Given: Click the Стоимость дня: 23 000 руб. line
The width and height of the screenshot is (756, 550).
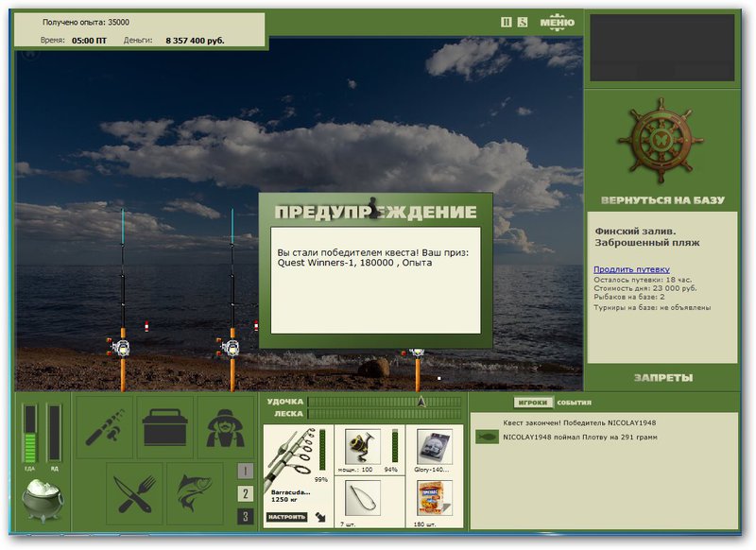Looking at the screenshot, I should coord(645,288).
